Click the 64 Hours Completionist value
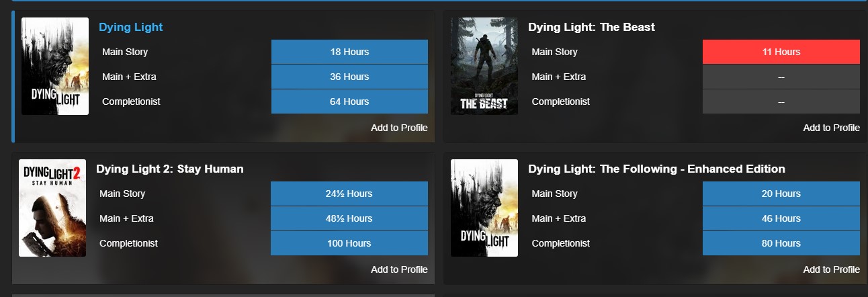The image size is (868, 297). pyautogui.click(x=349, y=101)
